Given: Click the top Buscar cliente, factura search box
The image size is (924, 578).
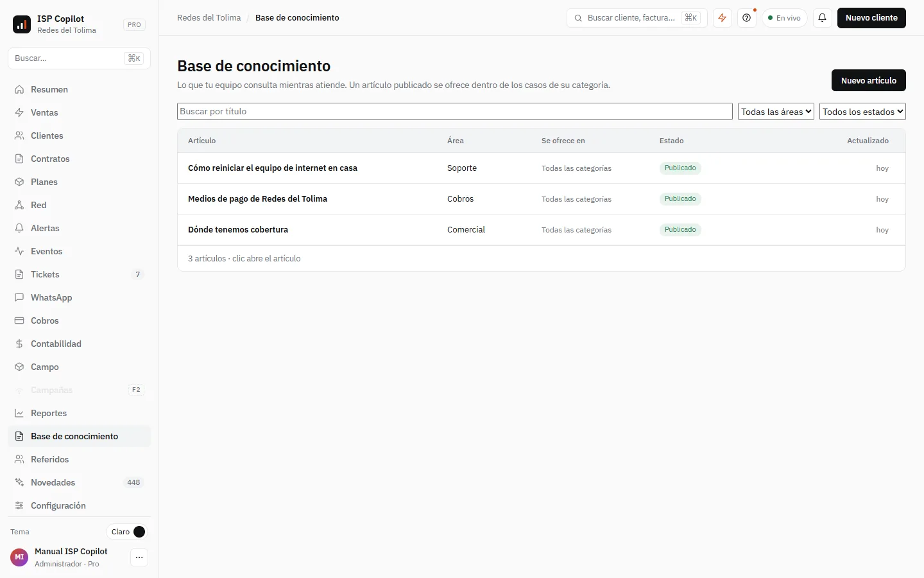Looking at the screenshot, I should (637, 18).
